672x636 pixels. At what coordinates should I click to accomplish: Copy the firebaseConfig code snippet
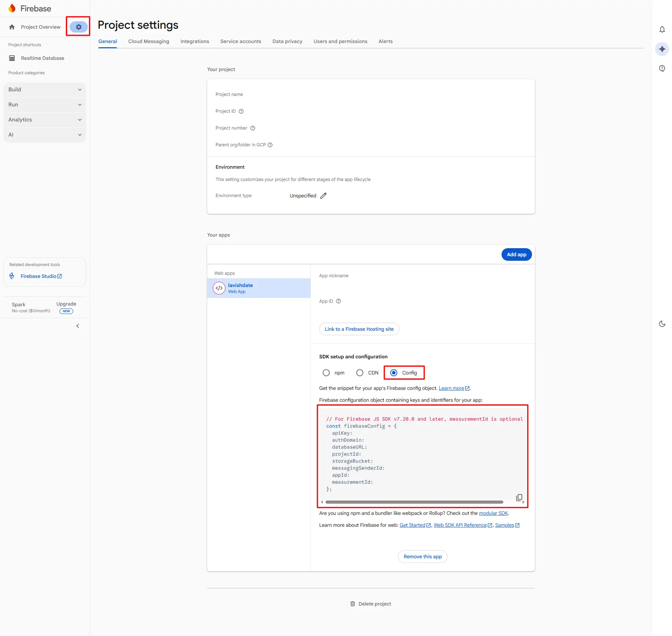[x=519, y=497]
